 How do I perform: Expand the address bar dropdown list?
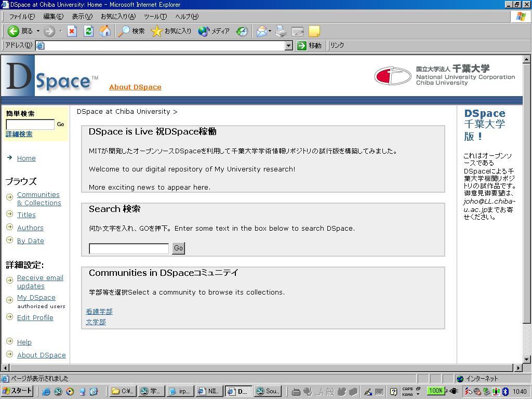[x=289, y=46]
